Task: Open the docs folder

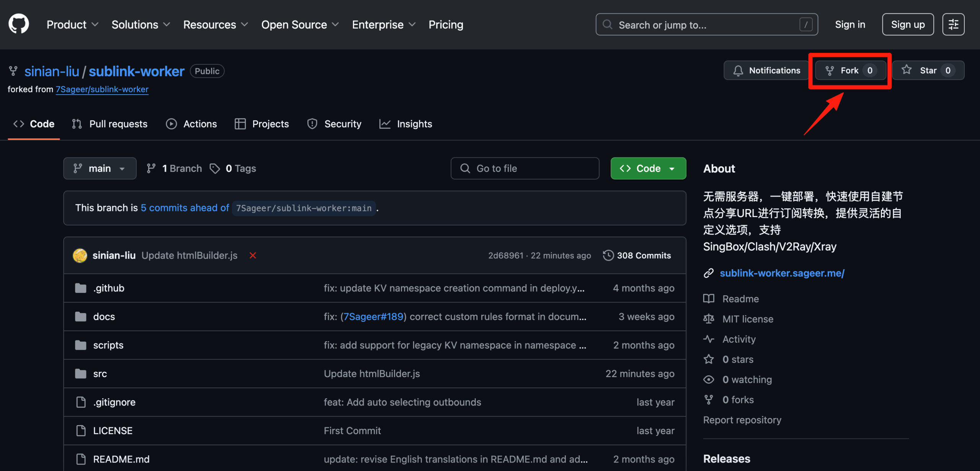Action: [x=104, y=317]
